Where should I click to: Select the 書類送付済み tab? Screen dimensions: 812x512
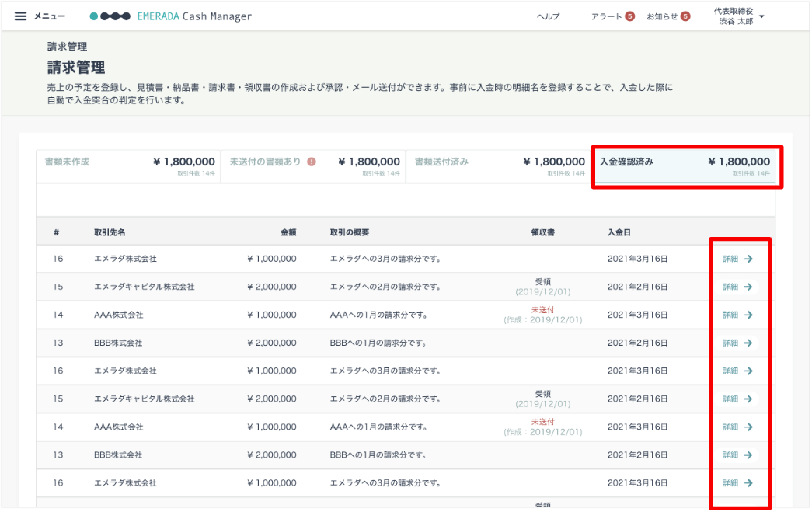[x=498, y=166]
